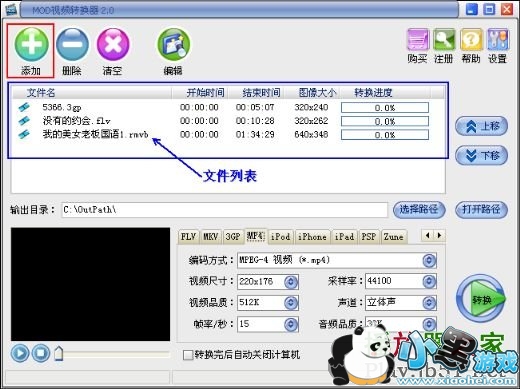Click the Buy (购买) shopping cart icon
520x389 pixels.
(x=418, y=40)
